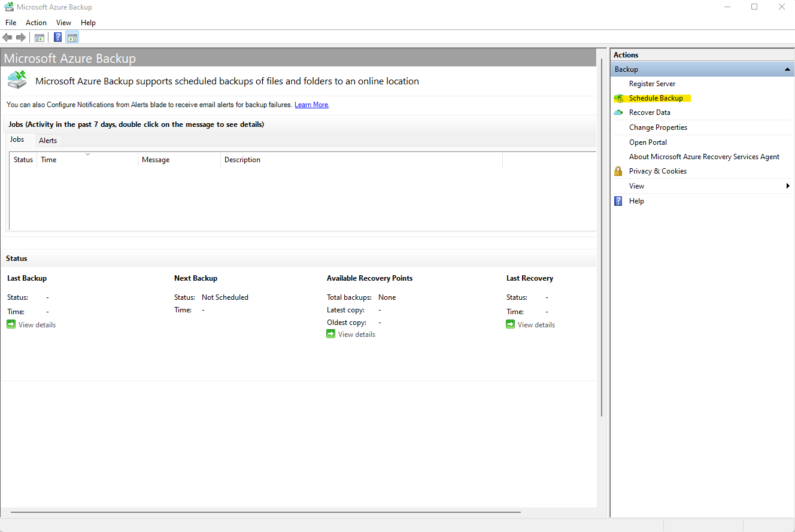Open Schedule Backup wizard
The image size is (795, 532).
656,98
